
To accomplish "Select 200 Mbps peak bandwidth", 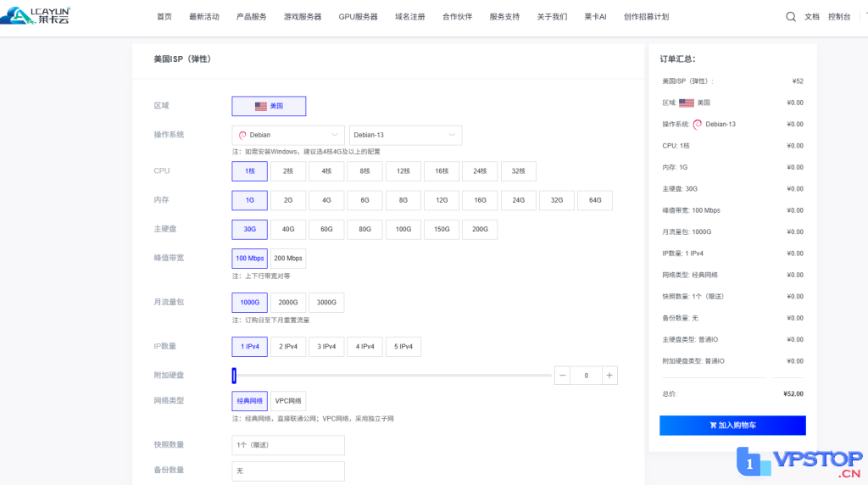I will (288, 259).
